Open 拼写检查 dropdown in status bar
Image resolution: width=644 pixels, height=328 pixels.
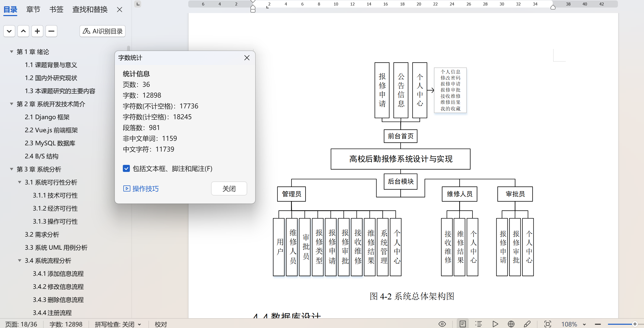[x=140, y=324]
